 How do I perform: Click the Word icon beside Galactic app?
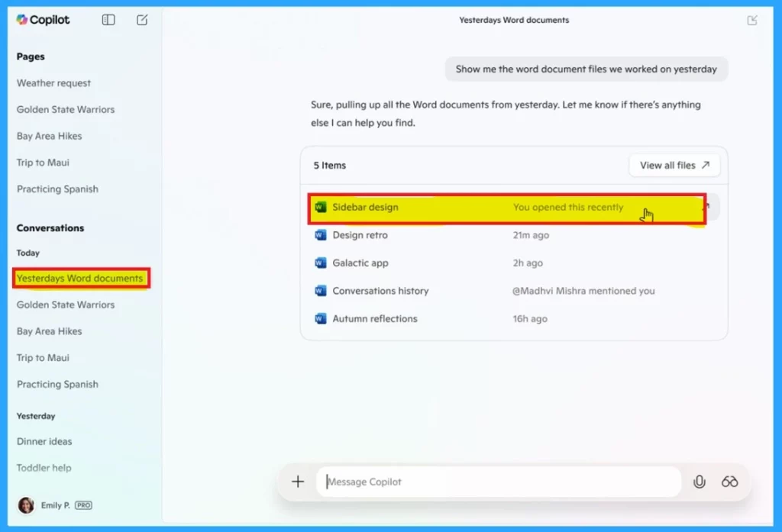(x=321, y=263)
